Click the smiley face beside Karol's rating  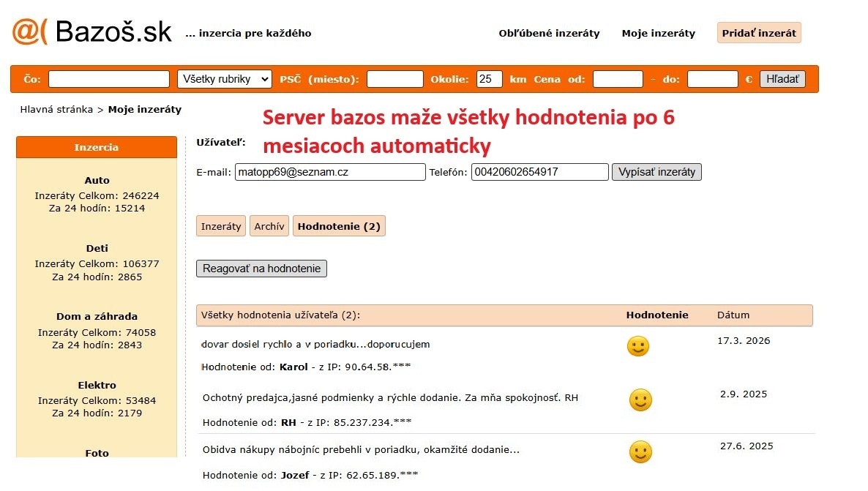click(x=637, y=346)
